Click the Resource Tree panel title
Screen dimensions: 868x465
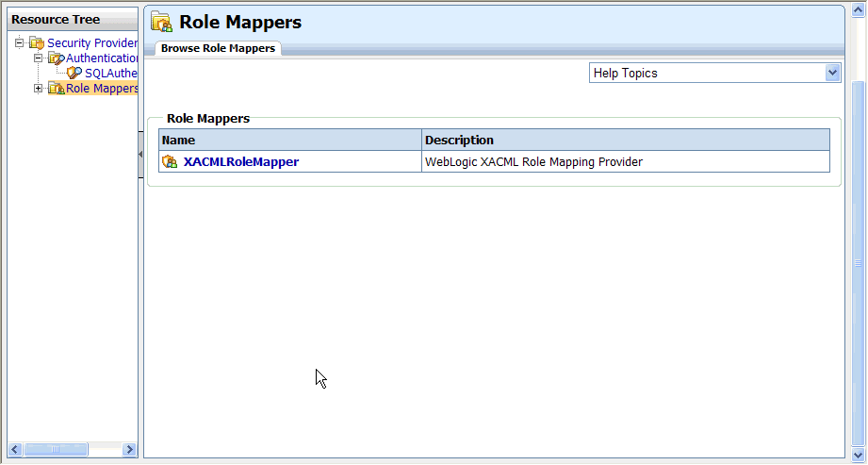click(x=56, y=20)
